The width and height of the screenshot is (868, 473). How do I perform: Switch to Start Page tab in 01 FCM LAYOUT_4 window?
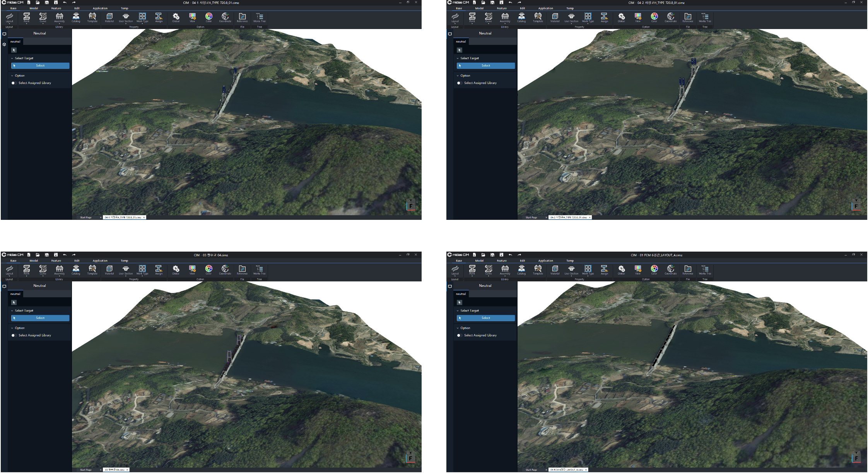[531, 470]
